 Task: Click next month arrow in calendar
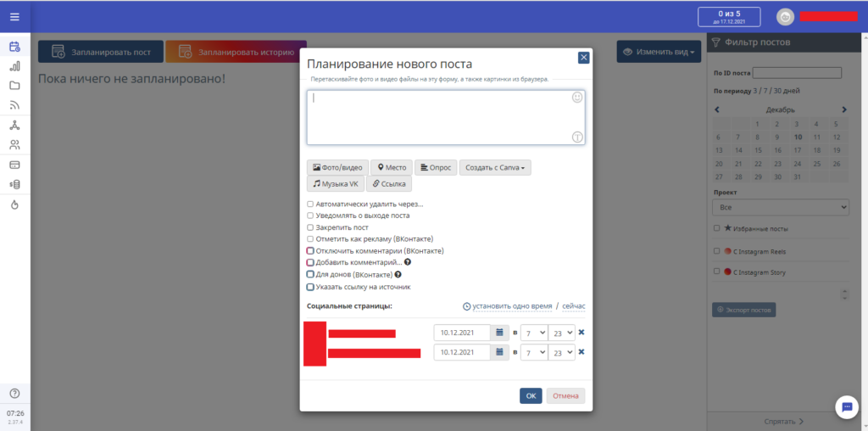tap(844, 109)
